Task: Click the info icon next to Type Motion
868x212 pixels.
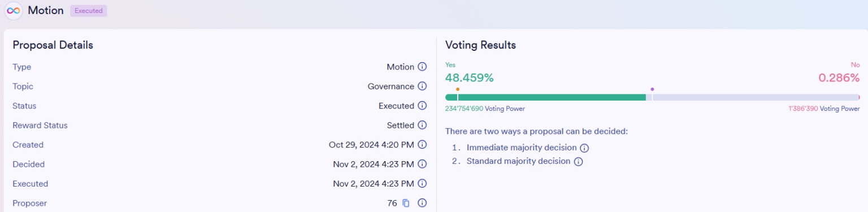Action: [x=422, y=67]
